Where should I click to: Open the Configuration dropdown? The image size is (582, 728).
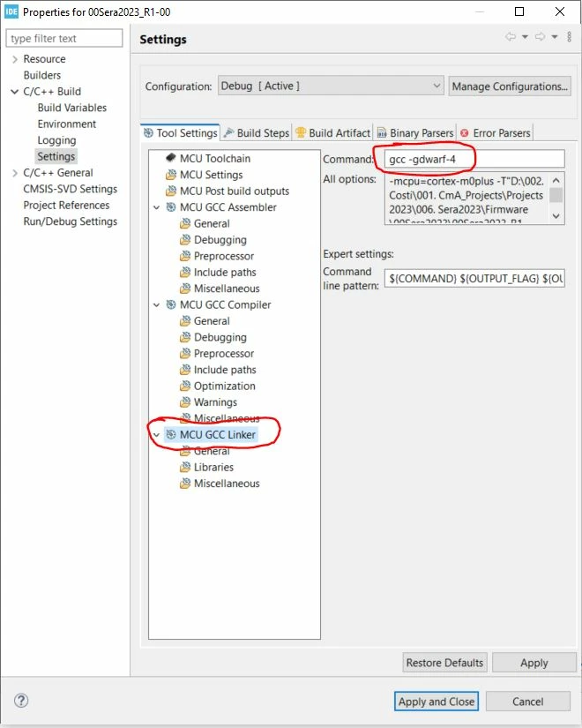[331, 86]
